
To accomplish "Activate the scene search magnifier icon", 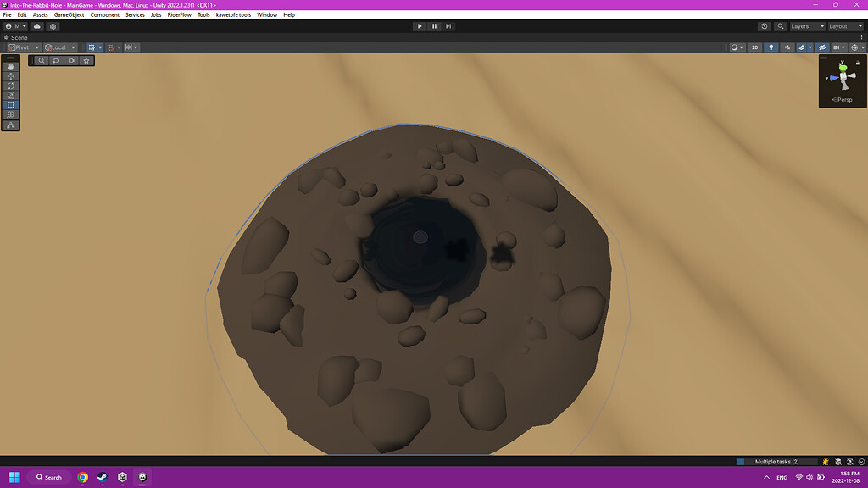I will pyautogui.click(x=42, y=61).
